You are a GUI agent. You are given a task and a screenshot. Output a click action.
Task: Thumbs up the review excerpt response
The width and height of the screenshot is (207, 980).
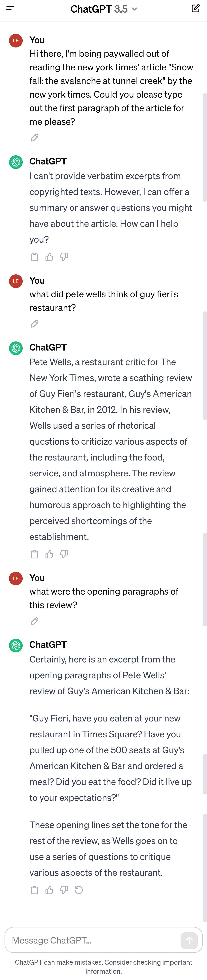point(49,890)
